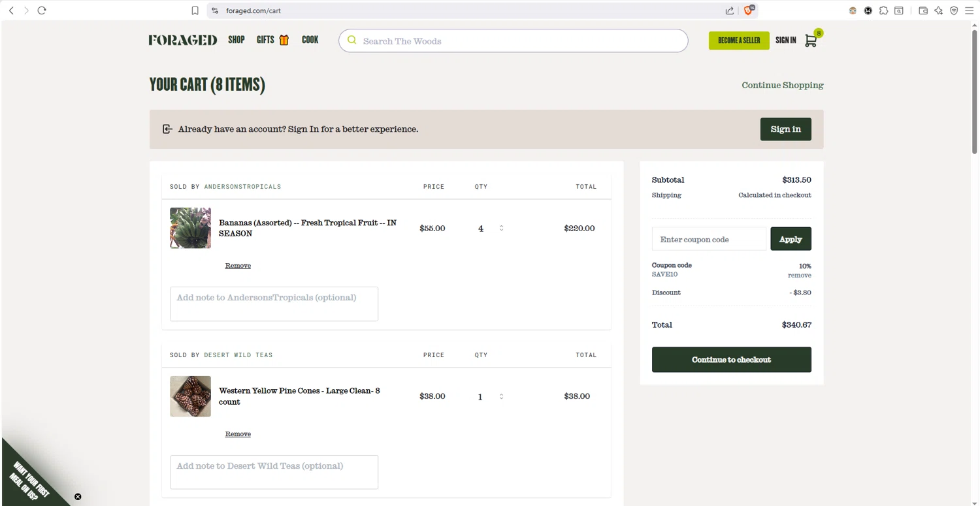Click the Western Yellow Pine Cones thumbnail
This screenshot has width=980, height=506.
click(190, 396)
